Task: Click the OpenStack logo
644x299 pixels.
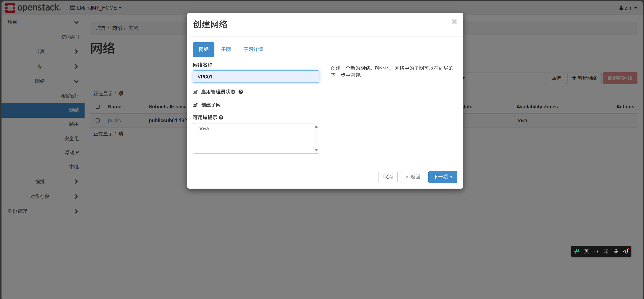Action: pos(33,8)
